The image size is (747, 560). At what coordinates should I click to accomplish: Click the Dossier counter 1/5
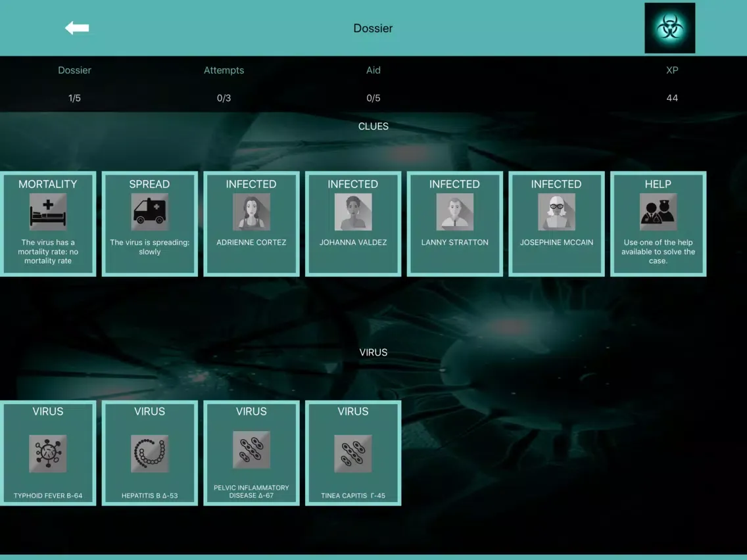74,98
